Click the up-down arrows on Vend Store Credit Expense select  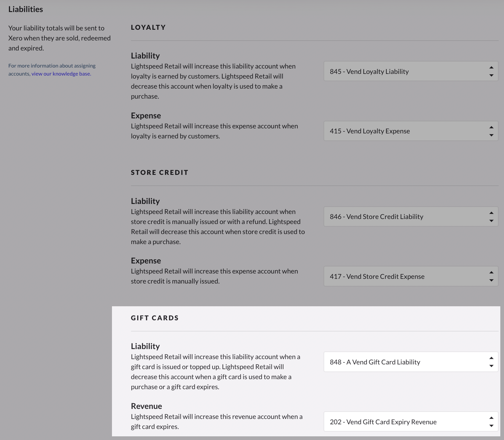tap(491, 276)
